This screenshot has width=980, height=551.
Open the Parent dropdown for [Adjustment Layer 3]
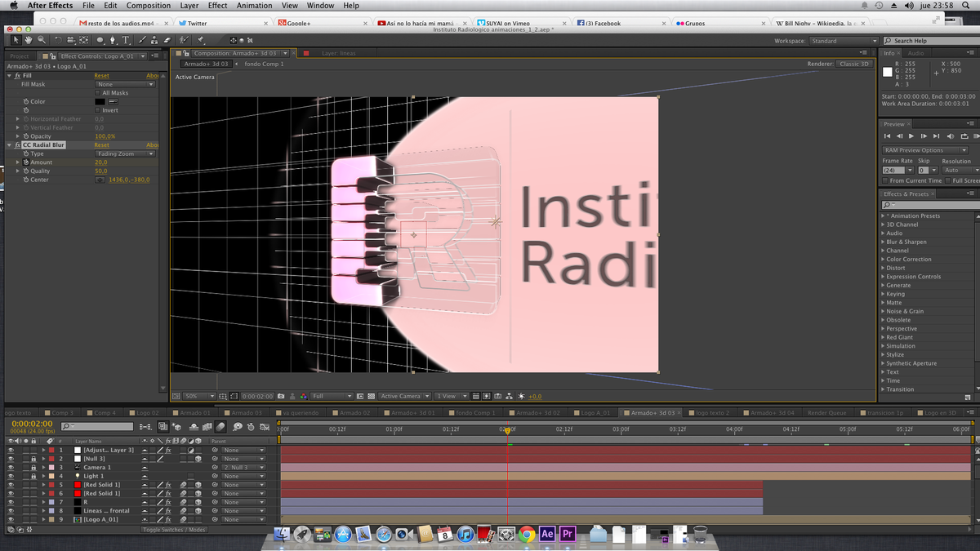pyautogui.click(x=243, y=450)
